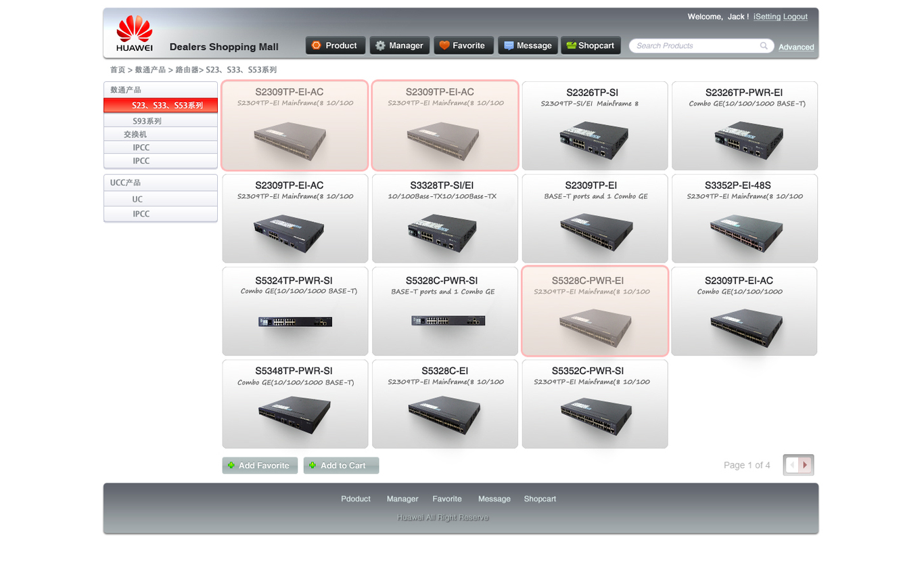The height and width of the screenshot is (561, 924).
Task: Click the Add Favorite button
Action: coord(260,466)
